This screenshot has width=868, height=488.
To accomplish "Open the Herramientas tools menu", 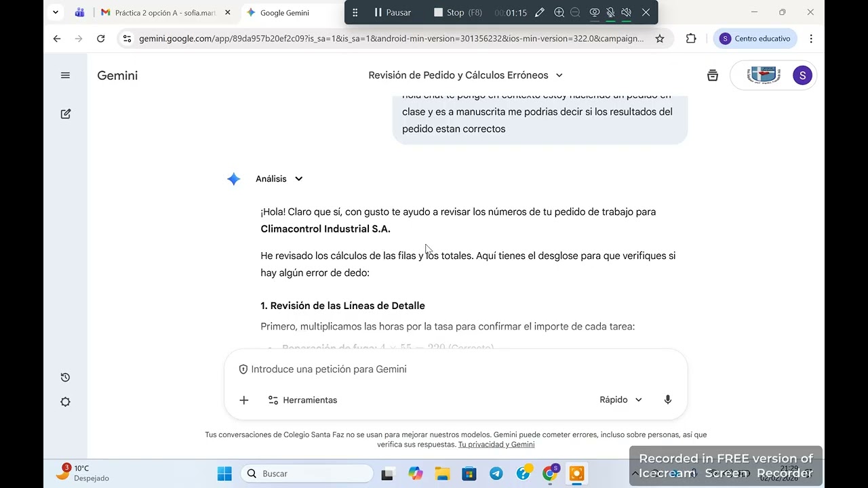I will tap(302, 400).
